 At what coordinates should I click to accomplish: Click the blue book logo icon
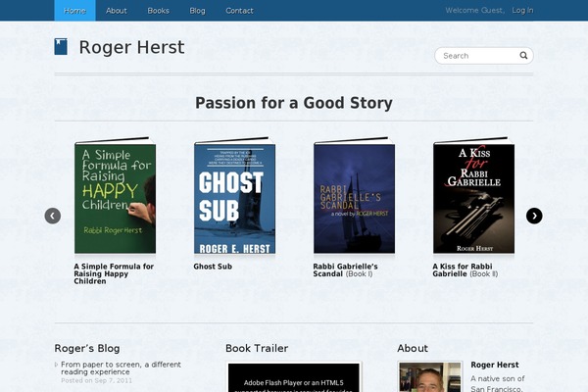[61, 47]
